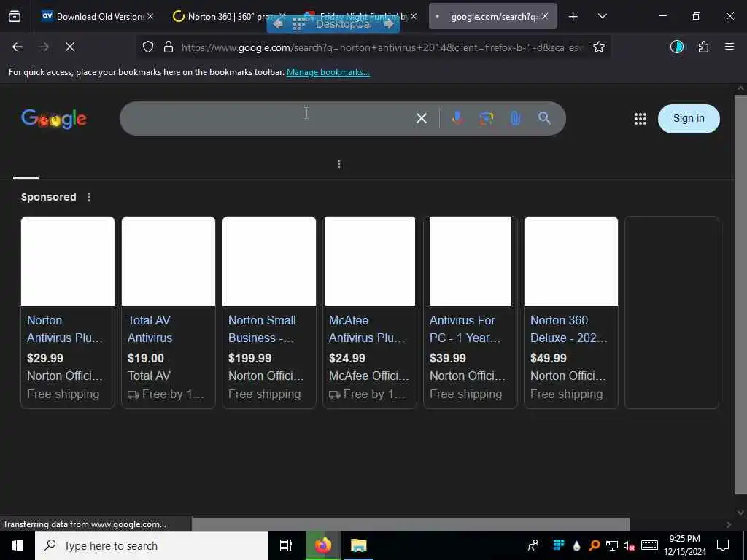747x560 pixels.
Task: Start voice search with microphone icon
Action: click(x=457, y=118)
